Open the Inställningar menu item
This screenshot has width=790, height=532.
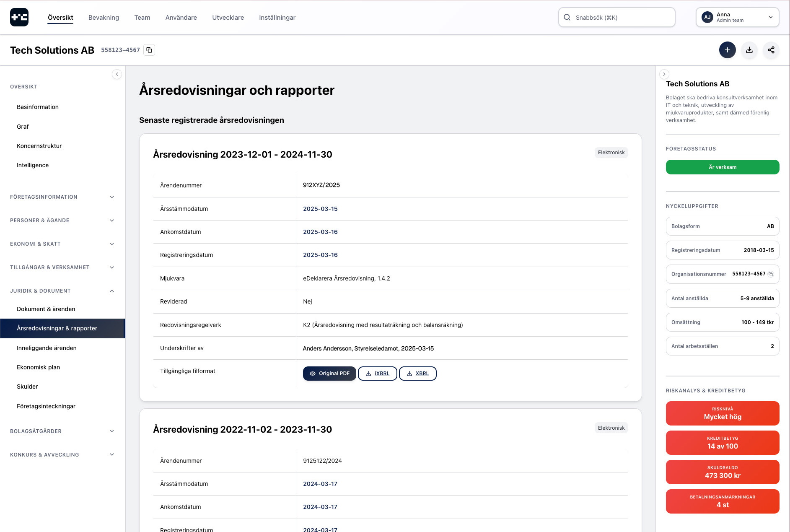[277, 17]
